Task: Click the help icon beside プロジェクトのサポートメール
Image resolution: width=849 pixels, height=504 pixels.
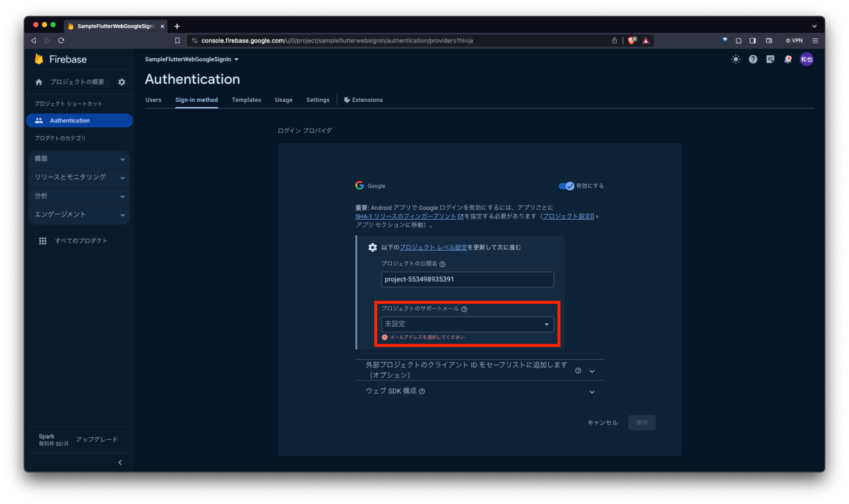Action: pos(464,309)
